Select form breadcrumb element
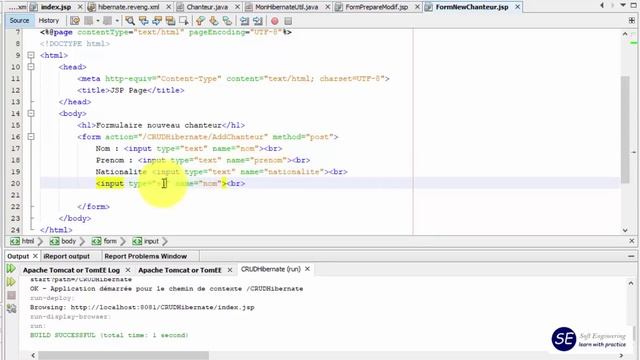The width and height of the screenshot is (640, 360). 104,241
